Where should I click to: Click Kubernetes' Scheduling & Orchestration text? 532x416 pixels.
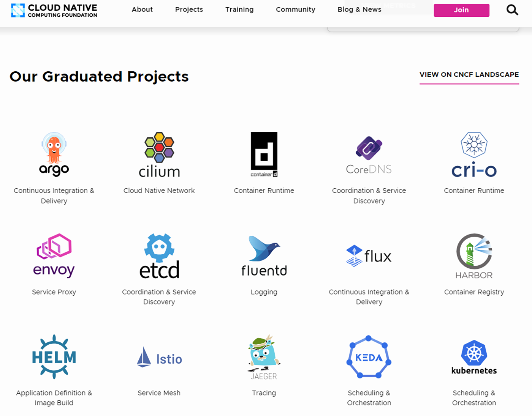tap(474, 398)
